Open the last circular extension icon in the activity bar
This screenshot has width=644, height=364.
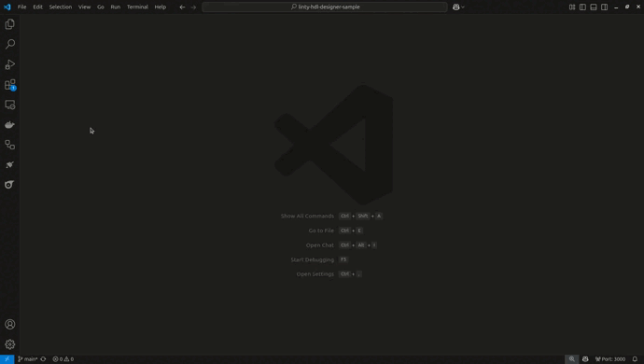(x=10, y=185)
